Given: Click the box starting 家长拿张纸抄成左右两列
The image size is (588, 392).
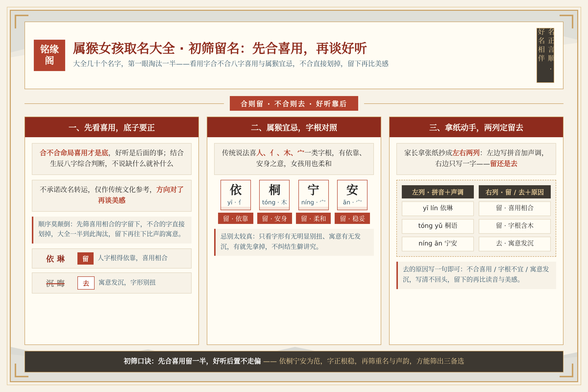Looking at the screenshot, I should pos(476,159).
